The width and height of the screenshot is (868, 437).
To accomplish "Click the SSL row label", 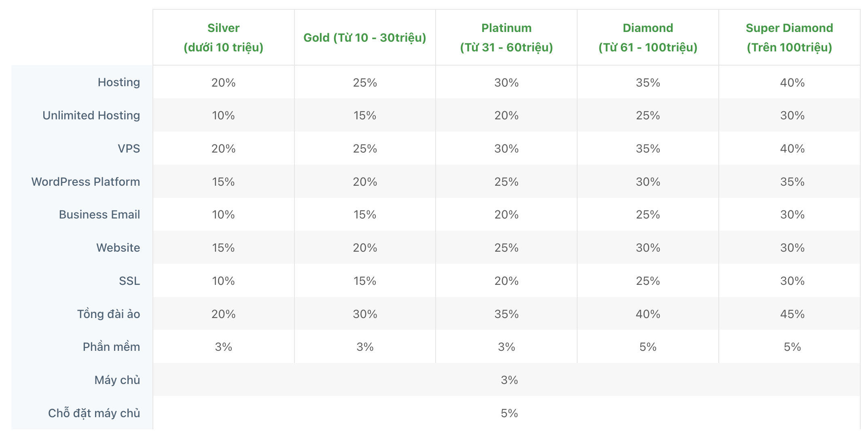I will 129,281.
